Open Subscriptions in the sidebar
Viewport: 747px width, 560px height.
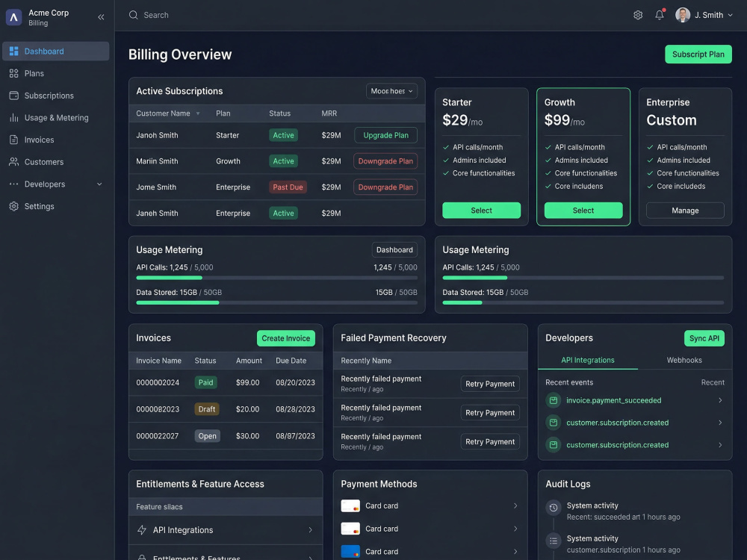[56, 96]
